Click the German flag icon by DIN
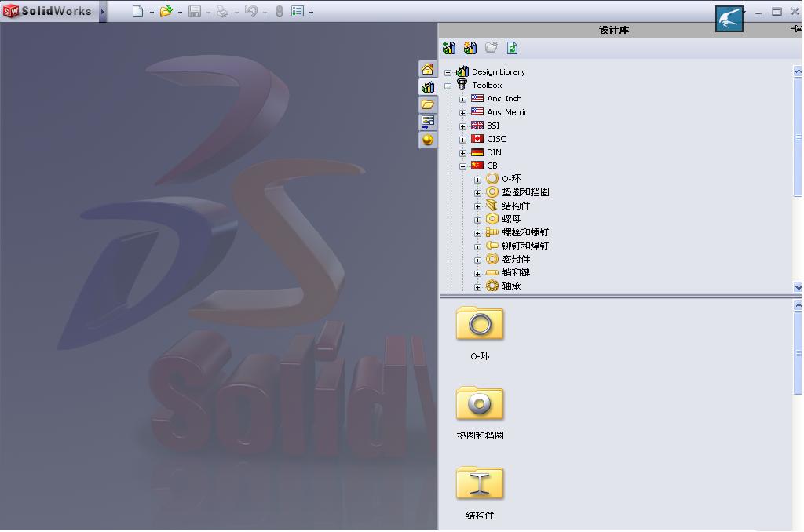Viewport: 804px width, 532px height. 477,151
